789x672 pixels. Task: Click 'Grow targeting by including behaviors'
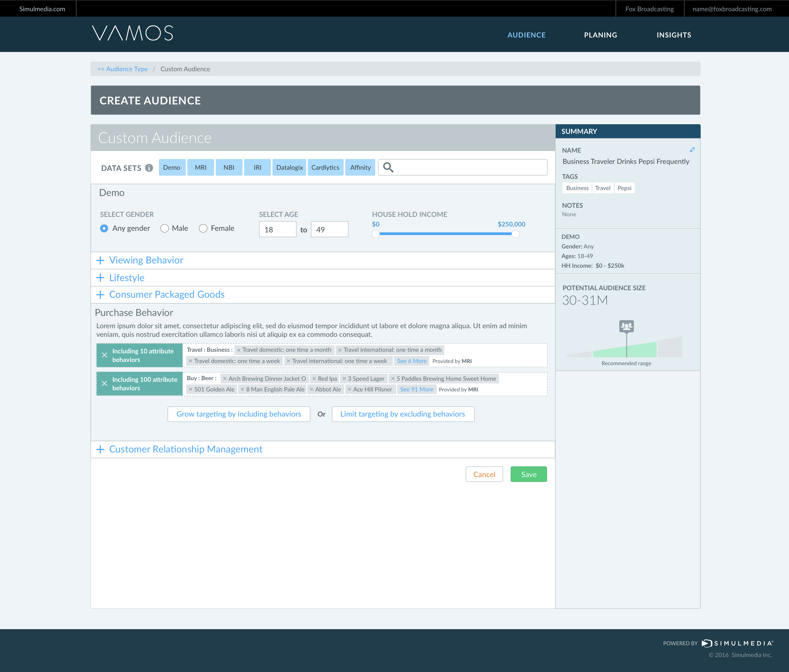click(239, 414)
